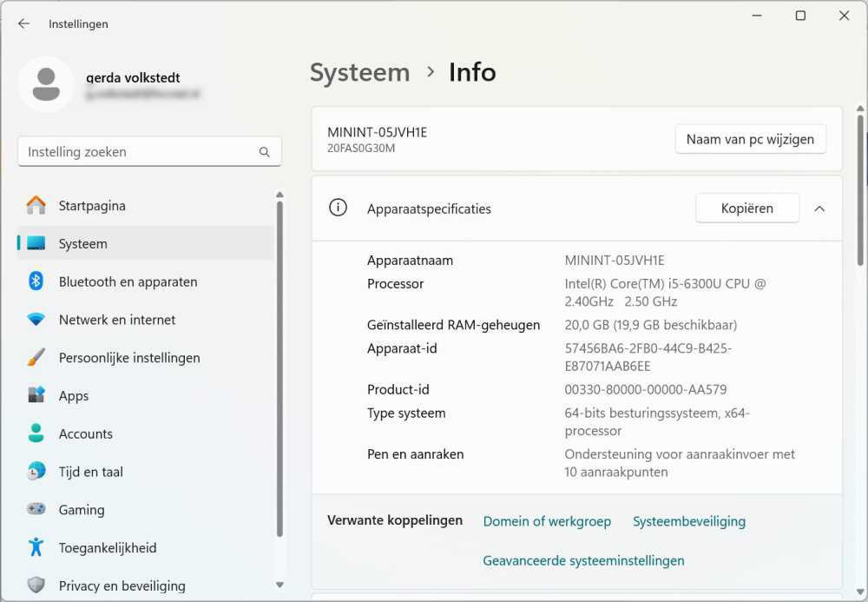The width and height of the screenshot is (868, 602).
Task: Click the 20,0 GB RAM value
Action: [x=650, y=325]
